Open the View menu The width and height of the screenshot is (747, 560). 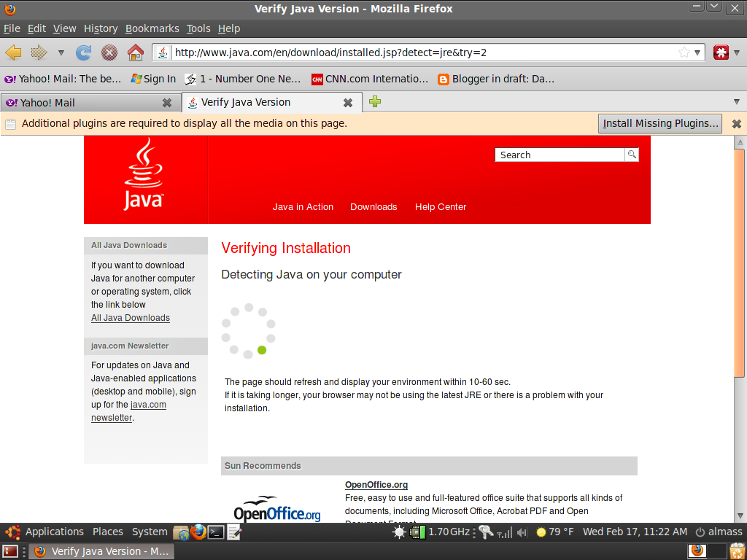point(65,28)
